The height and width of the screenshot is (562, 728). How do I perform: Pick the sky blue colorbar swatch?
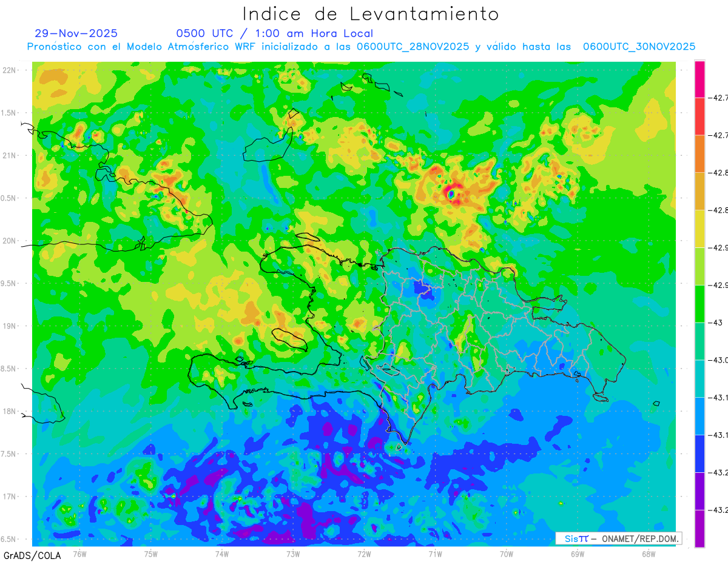[699, 416]
